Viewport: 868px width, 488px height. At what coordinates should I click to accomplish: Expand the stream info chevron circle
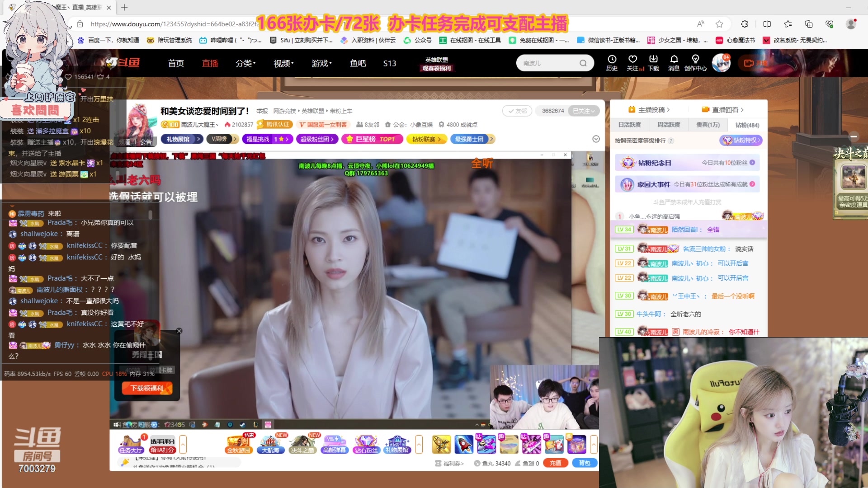596,139
